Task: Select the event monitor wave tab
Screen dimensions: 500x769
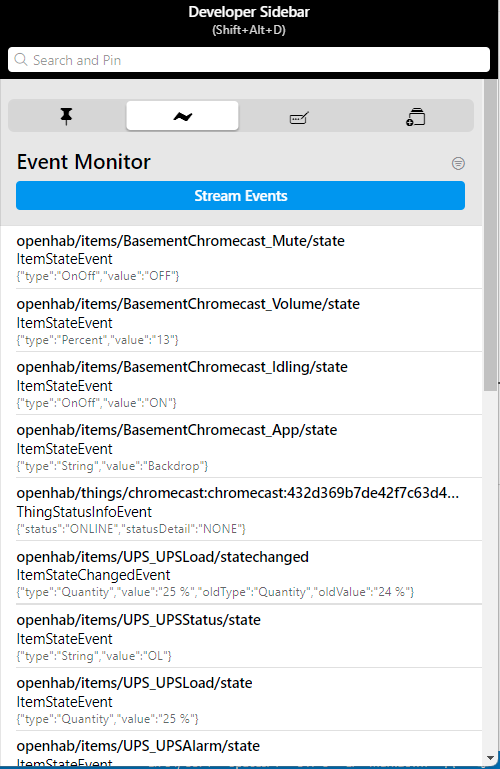Action: [x=182, y=116]
